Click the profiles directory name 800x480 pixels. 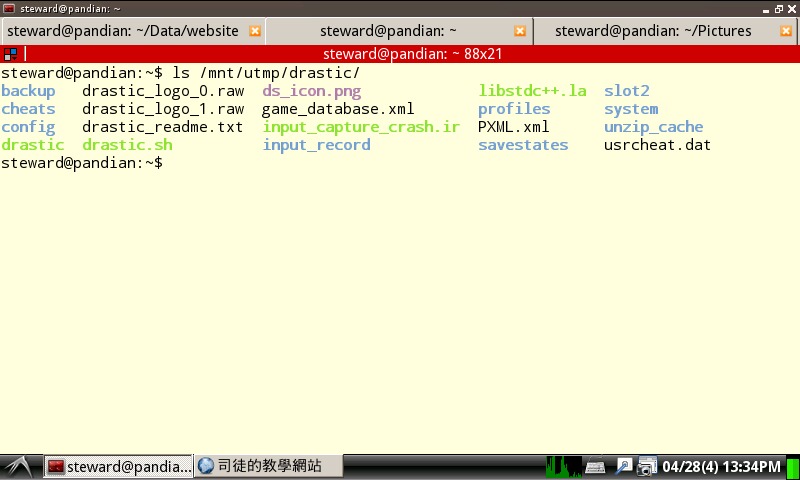click(x=514, y=109)
